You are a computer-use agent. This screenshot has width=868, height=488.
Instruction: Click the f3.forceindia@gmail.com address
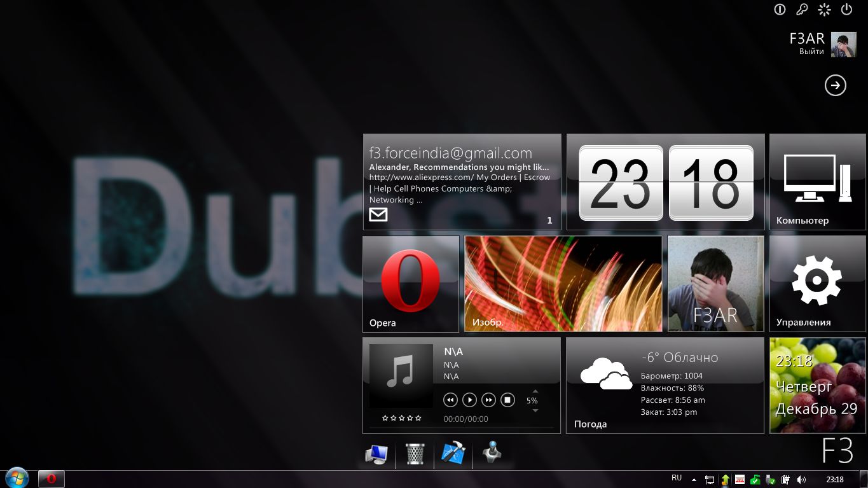click(x=450, y=153)
